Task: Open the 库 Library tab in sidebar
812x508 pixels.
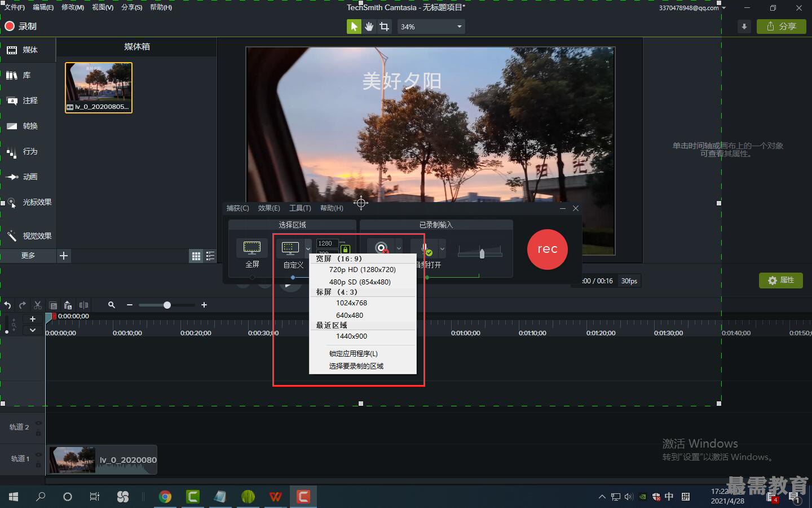Action: point(28,75)
